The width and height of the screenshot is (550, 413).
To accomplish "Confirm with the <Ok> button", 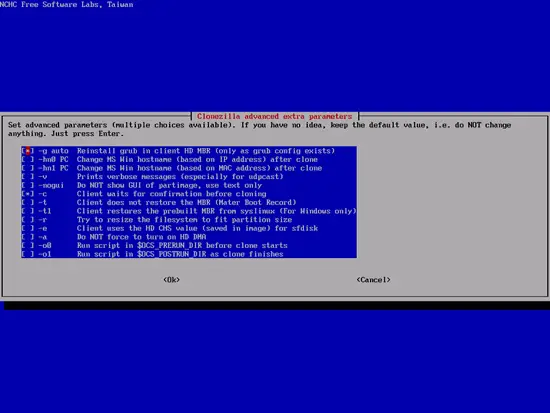I will tap(172, 280).
